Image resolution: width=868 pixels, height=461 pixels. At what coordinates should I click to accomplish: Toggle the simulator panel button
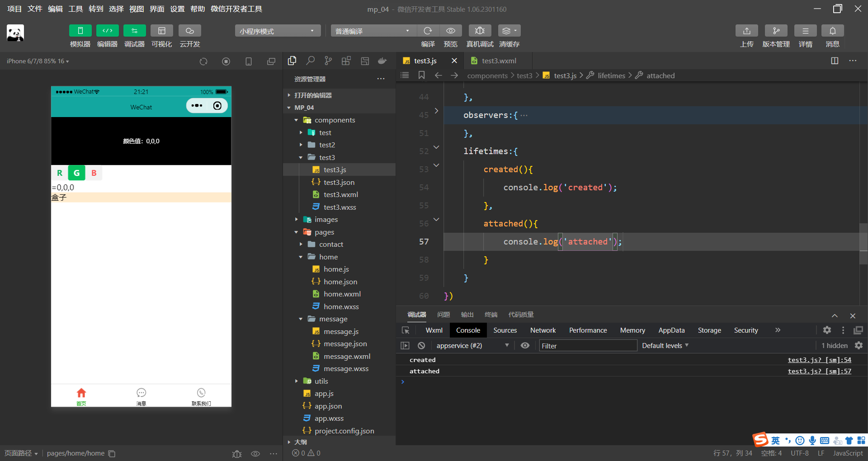tap(80, 31)
